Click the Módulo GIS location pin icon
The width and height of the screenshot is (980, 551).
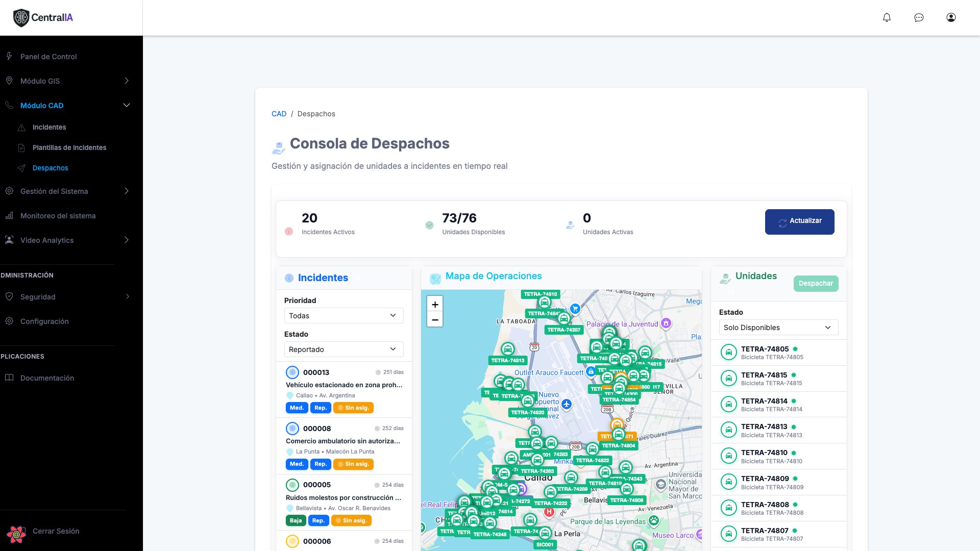tap(9, 81)
